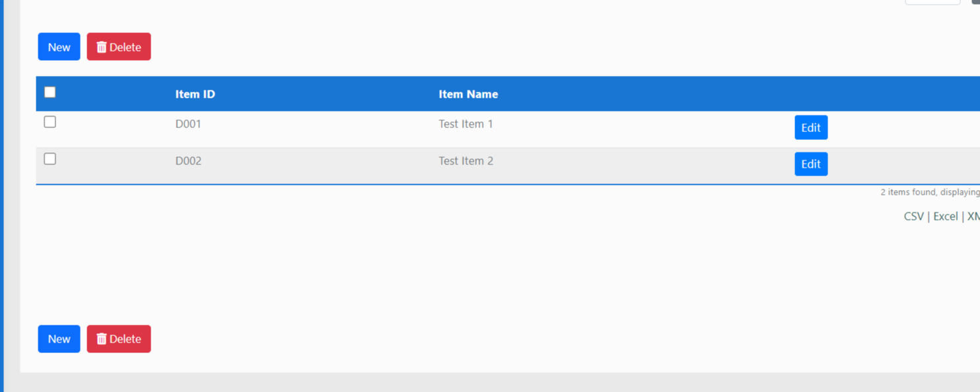Click the Delete button below the table
The image size is (980, 392).
coord(119,339)
